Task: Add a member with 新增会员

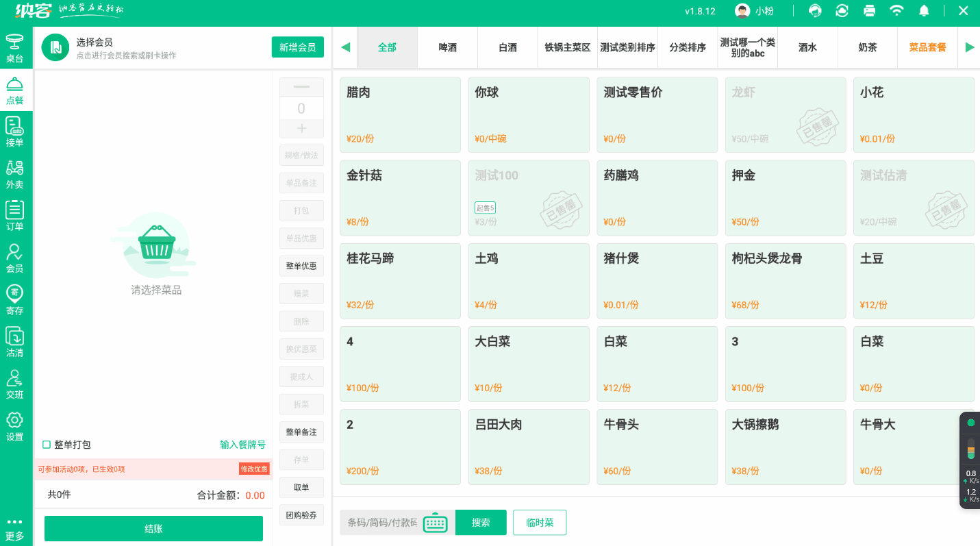Action: point(298,47)
